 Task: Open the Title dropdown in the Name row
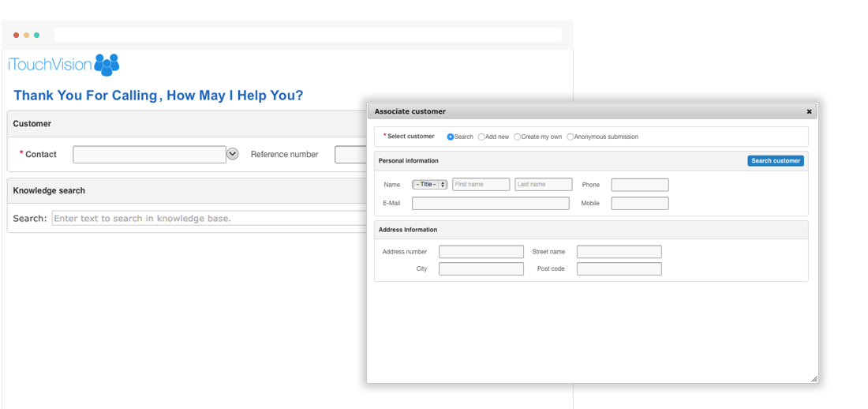click(429, 185)
